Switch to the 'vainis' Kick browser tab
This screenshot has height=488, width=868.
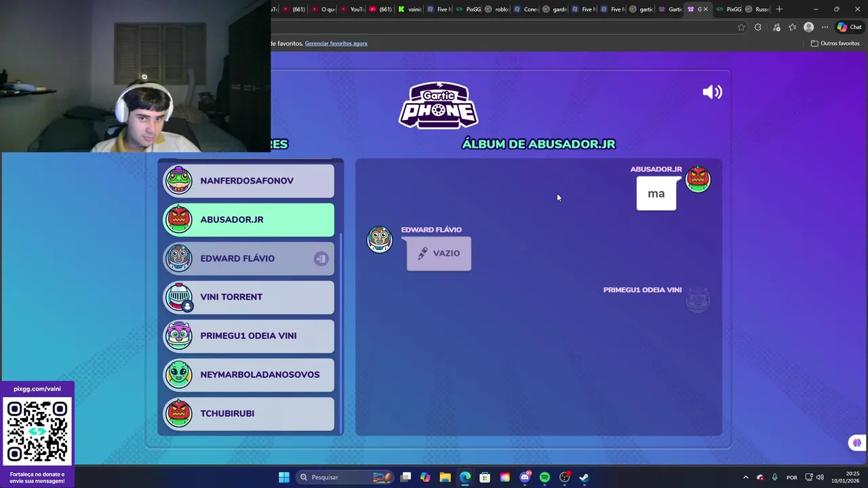click(x=410, y=9)
